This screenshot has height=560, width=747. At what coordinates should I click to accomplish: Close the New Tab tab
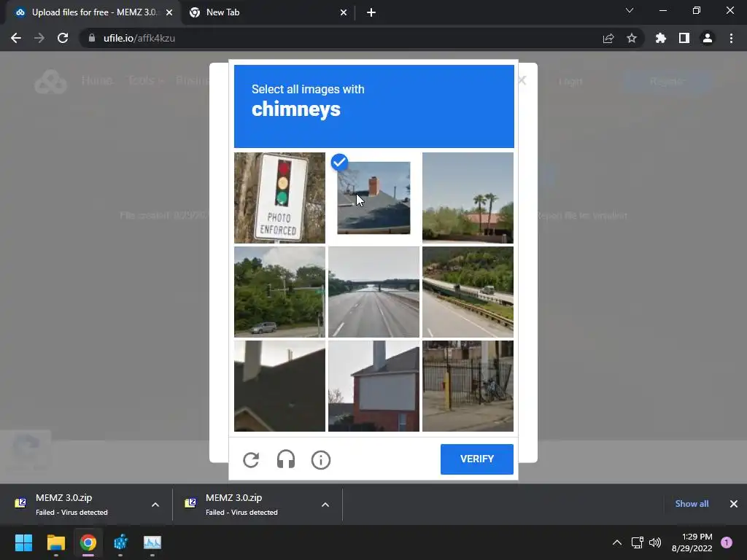344,12
